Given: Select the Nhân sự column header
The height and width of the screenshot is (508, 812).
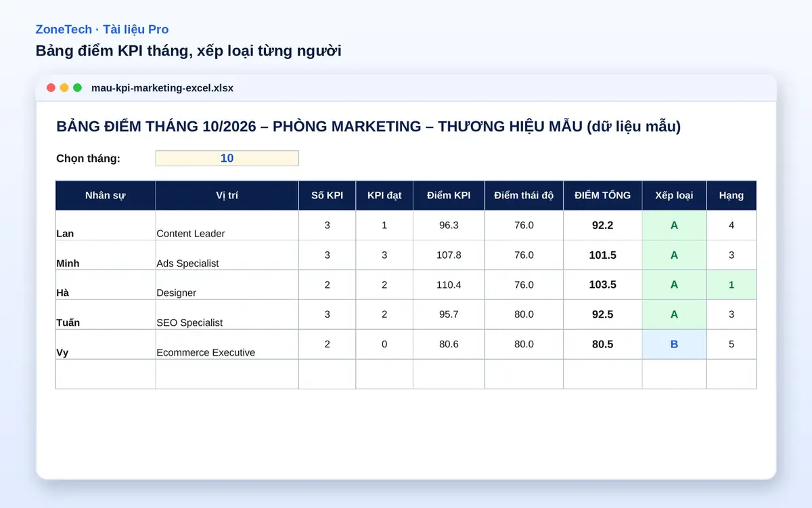Looking at the screenshot, I should click(106, 196).
